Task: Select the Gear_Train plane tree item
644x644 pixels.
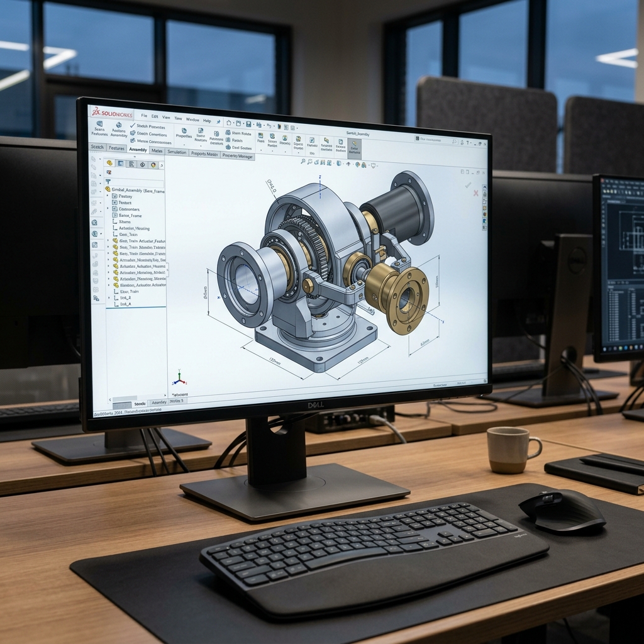Action: pos(125,235)
